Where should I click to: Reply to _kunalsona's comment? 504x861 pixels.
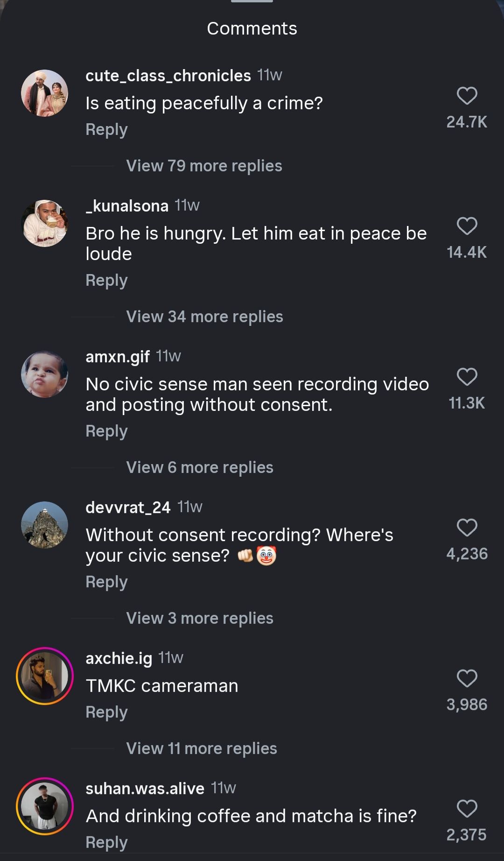point(106,280)
